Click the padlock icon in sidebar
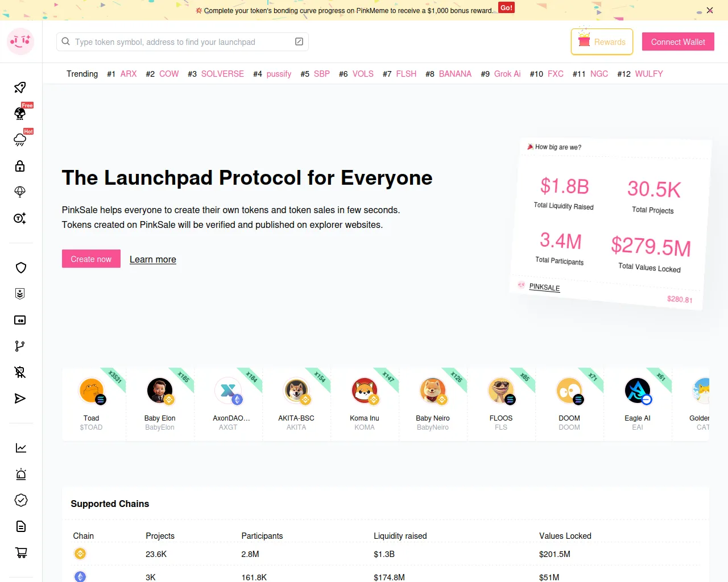Viewport: 728px width, 582px height. click(20, 166)
